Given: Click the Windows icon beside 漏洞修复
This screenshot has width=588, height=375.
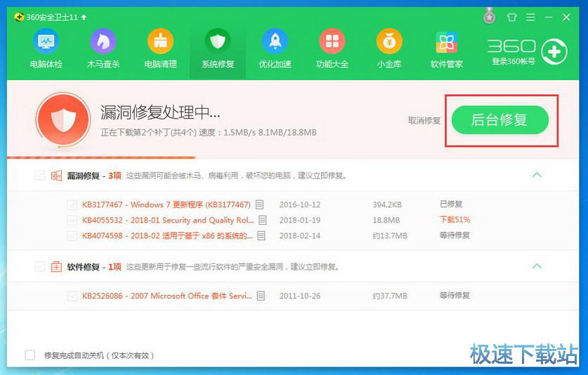Looking at the screenshot, I should click(56, 176).
